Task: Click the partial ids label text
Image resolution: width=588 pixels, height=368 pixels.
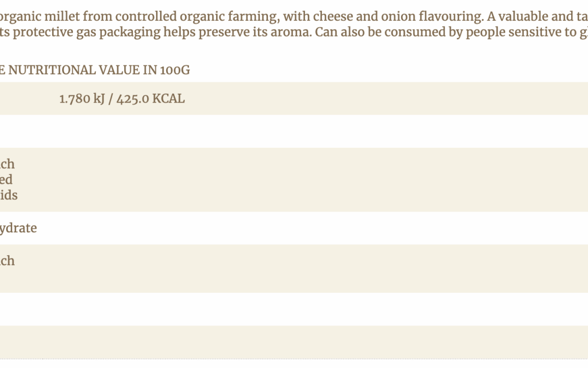Action: coord(9,195)
